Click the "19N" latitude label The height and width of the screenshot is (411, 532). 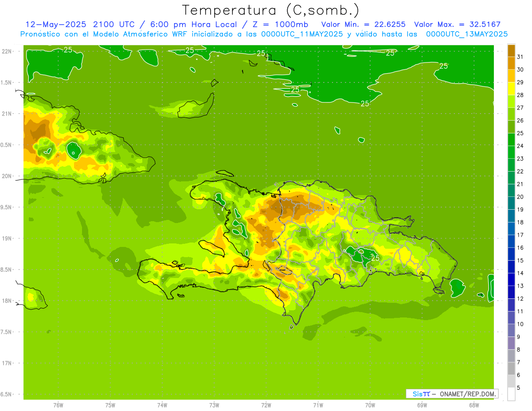click(x=8, y=239)
